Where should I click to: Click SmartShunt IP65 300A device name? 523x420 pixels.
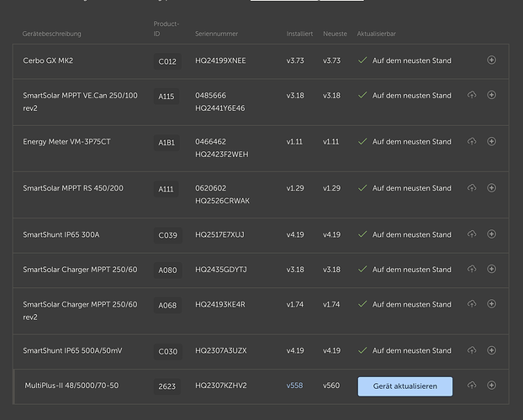pos(61,234)
